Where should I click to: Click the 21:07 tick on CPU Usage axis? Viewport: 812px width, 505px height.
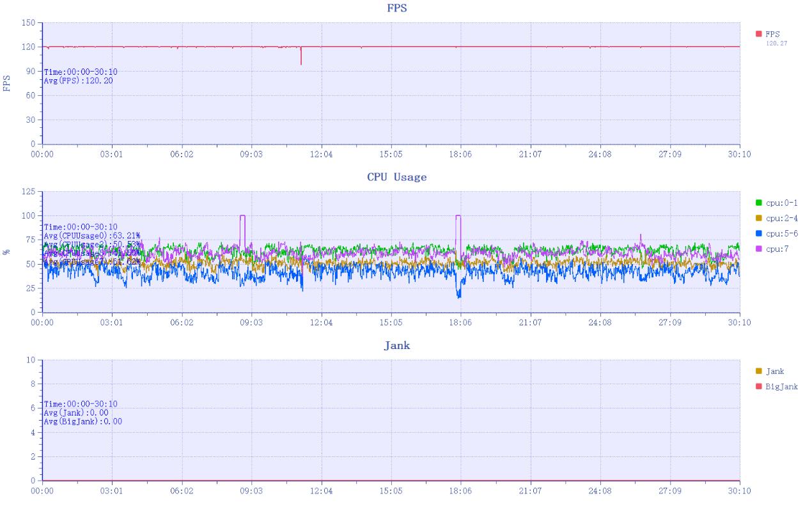pyautogui.click(x=530, y=323)
